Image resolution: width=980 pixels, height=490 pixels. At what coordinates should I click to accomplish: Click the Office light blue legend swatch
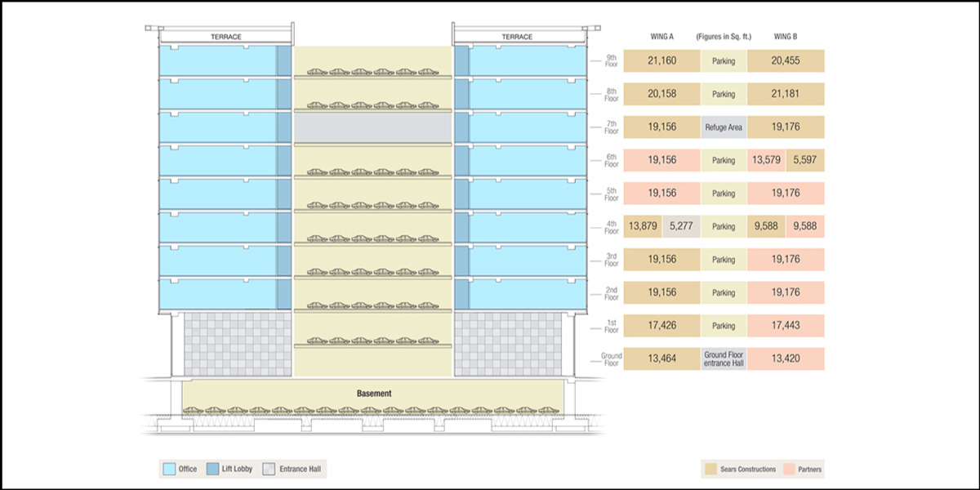pyautogui.click(x=170, y=469)
